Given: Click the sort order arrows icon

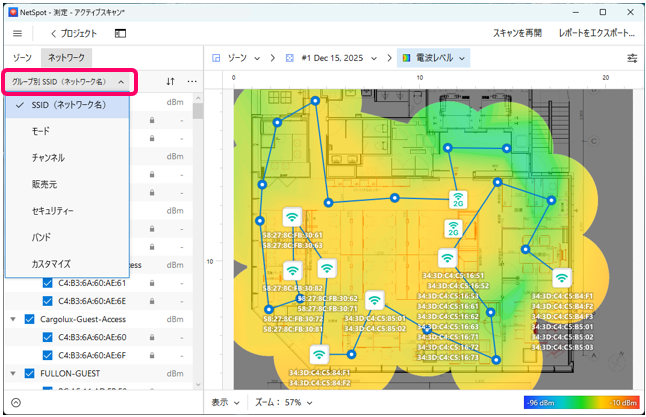Looking at the screenshot, I should [170, 81].
